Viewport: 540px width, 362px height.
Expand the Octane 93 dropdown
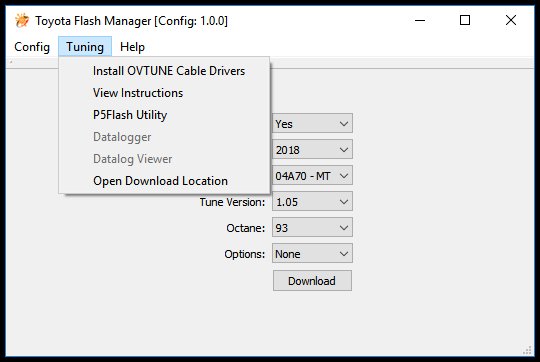(x=312, y=228)
